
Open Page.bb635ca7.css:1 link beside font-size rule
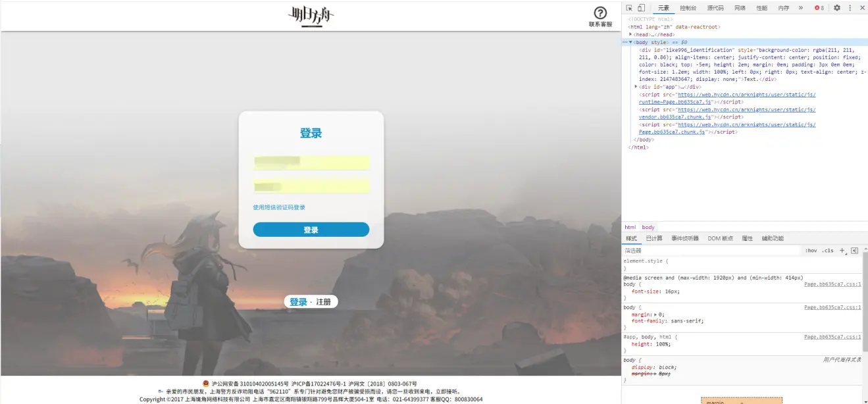832,284
